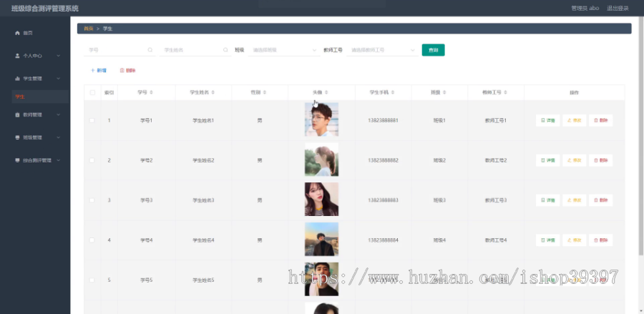Viewport: 644px width, 314px height.
Task: Check the checkbox for row 学号4
Action: 92,240
